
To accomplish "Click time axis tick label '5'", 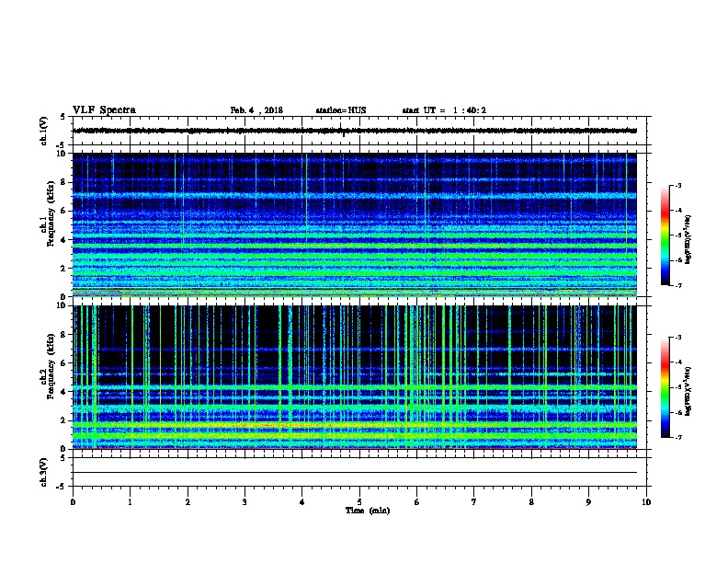I will [359, 502].
